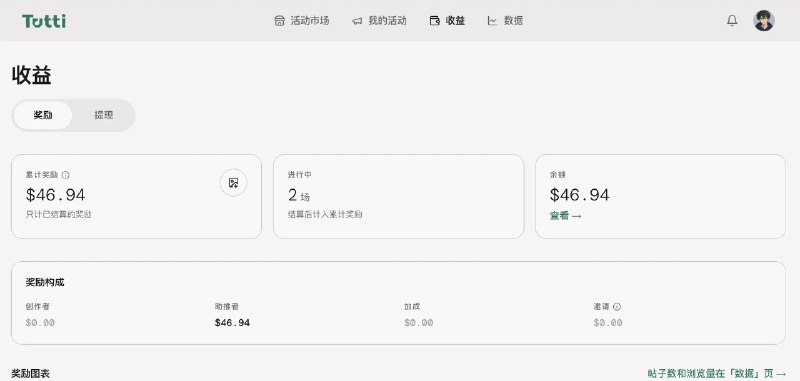This screenshot has height=381, width=800.
Task: Click the 收益 wallet icon
Action: coord(435,21)
